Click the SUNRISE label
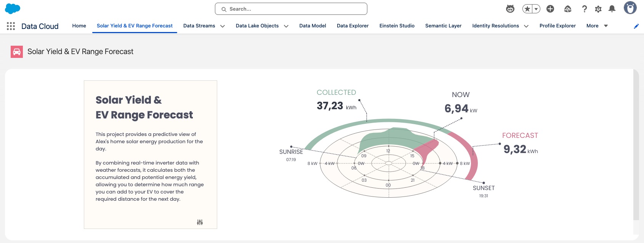The image size is (644, 243). [x=291, y=152]
